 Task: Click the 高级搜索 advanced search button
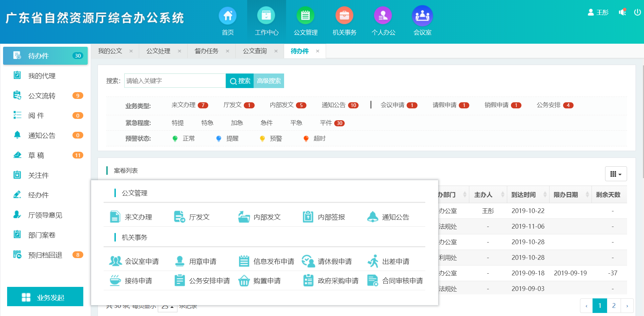click(269, 81)
